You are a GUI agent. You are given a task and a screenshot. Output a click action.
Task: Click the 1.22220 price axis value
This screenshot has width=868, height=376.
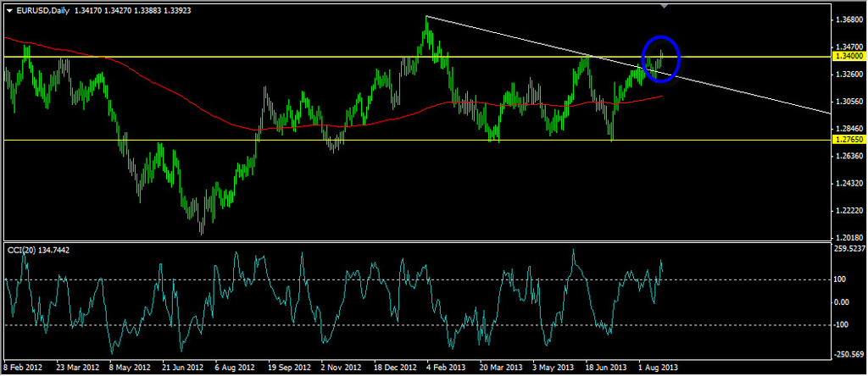(849, 211)
